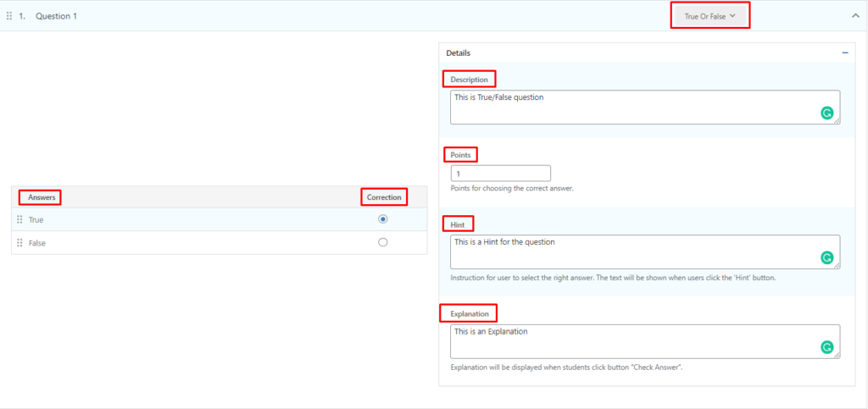Select the False answer text

37,243
